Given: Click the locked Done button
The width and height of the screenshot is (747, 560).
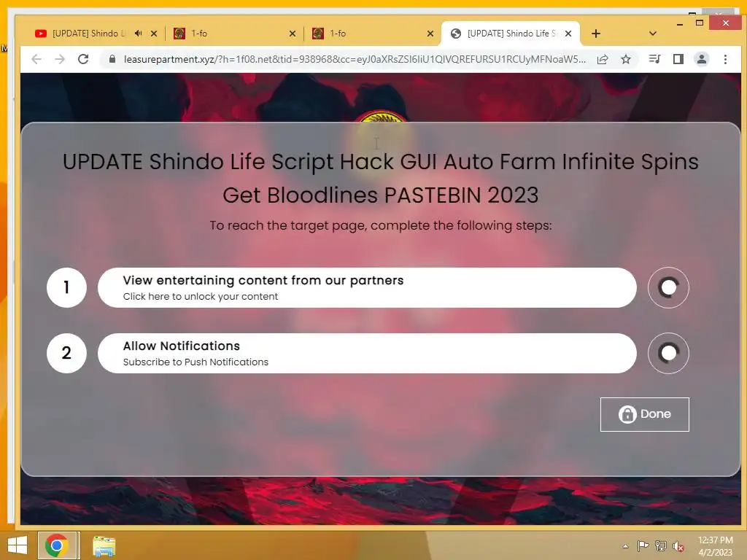Looking at the screenshot, I should 645,414.
